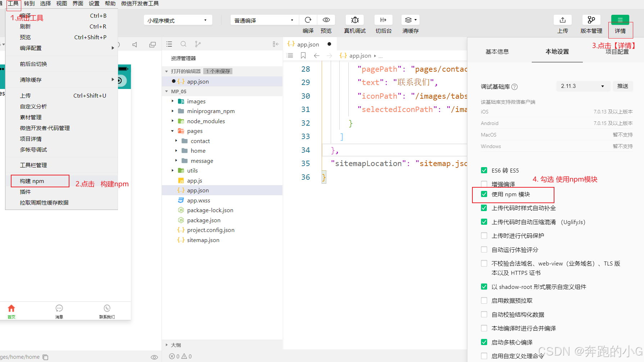The height and width of the screenshot is (362, 644).
Task: Expand the node_modules folder
Action: pyautogui.click(x=173, y=121)
